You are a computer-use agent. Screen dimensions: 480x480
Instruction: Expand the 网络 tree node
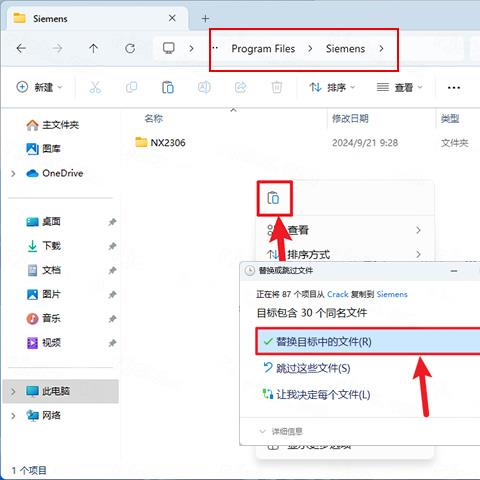click(x=13, y=416)
